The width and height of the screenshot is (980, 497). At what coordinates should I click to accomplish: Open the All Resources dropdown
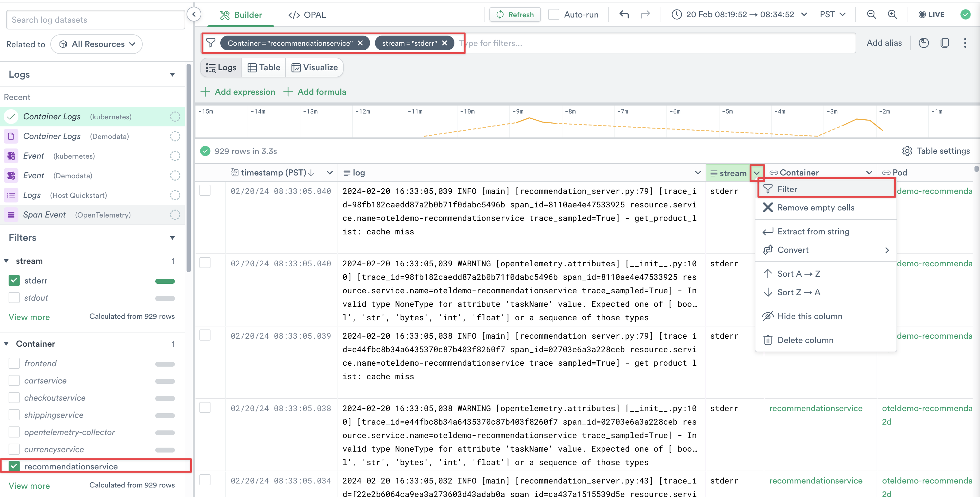tap(97, 44)
